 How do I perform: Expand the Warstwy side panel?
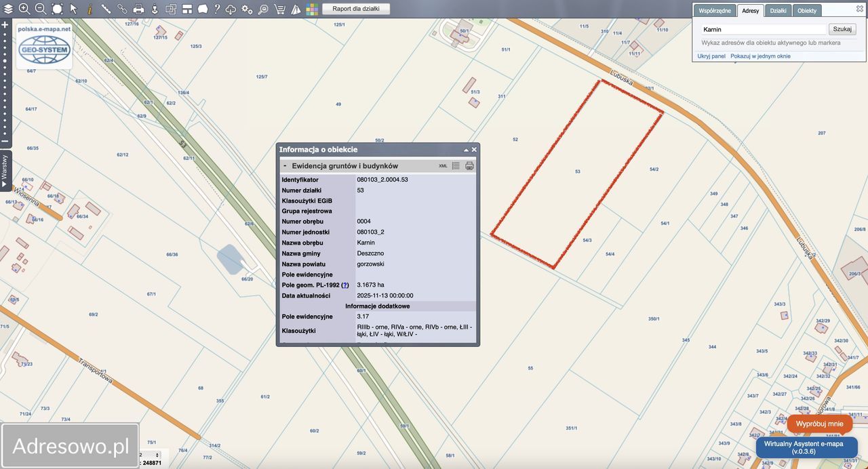[x=5, y=169]
